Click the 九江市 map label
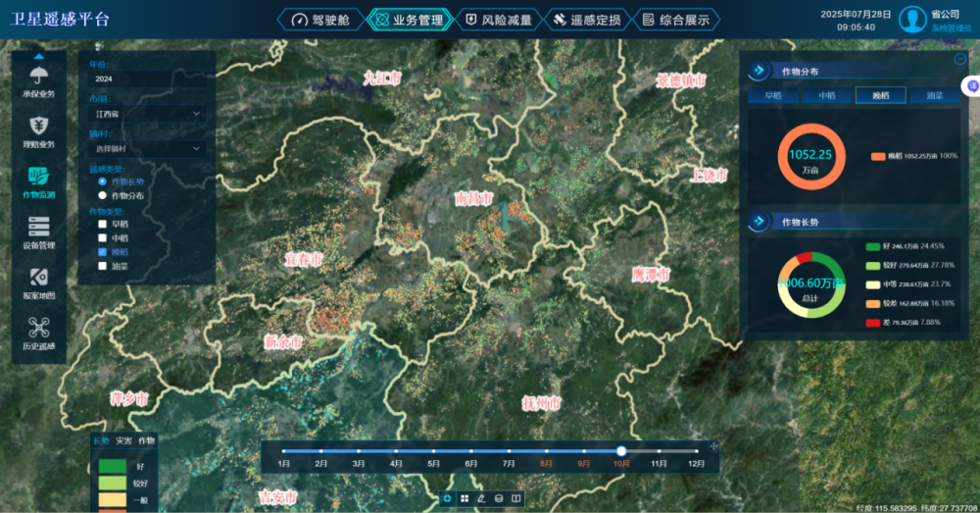Viewport: 980px width, 513px height. click(382, 78)
